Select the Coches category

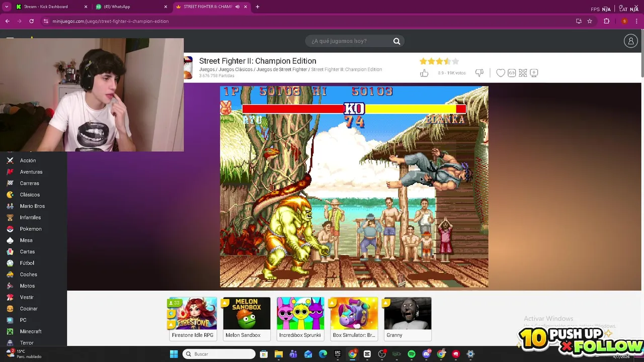click(28, 275)
